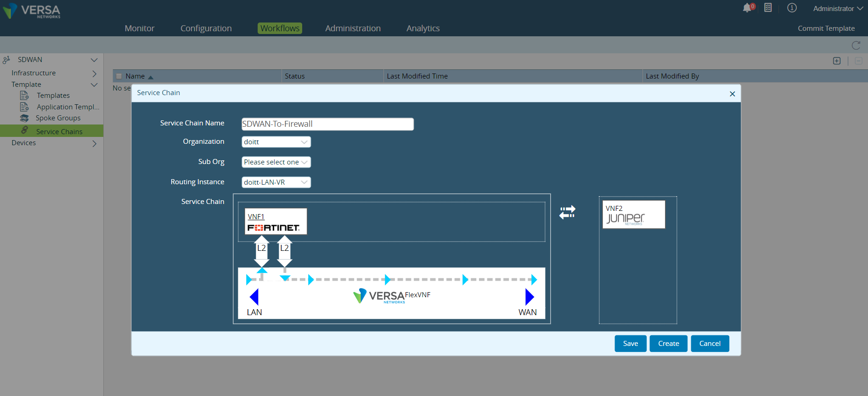The width and height of the screenshot is (868, 396).
Task: Select the Workflows tab
Action: click(x=280, y=28)
